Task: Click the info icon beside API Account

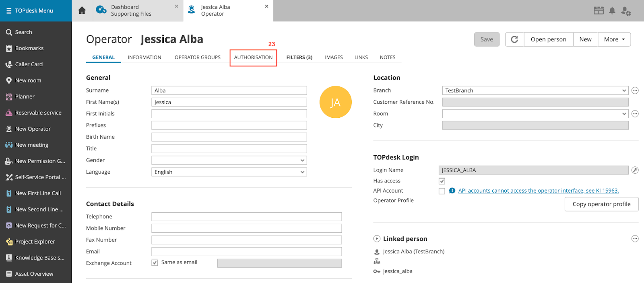Action: pyautogui.click(x=452, y=191)
